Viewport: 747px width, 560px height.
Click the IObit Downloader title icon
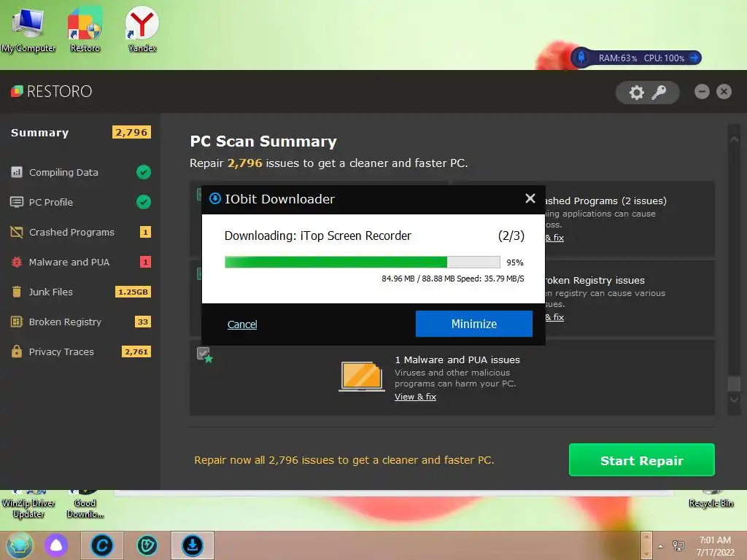pos(215,198)
